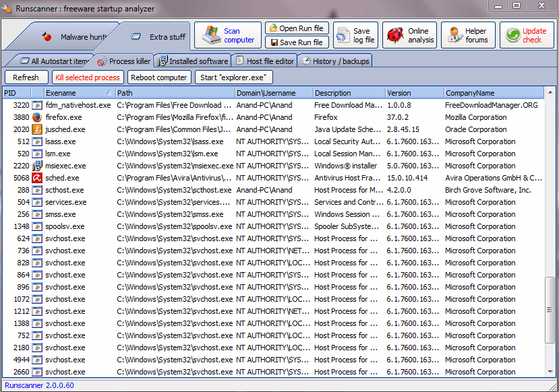Click the "Mozilla Corporation" company cell
This screenshot has width=559, height=392.
(475, 117)
